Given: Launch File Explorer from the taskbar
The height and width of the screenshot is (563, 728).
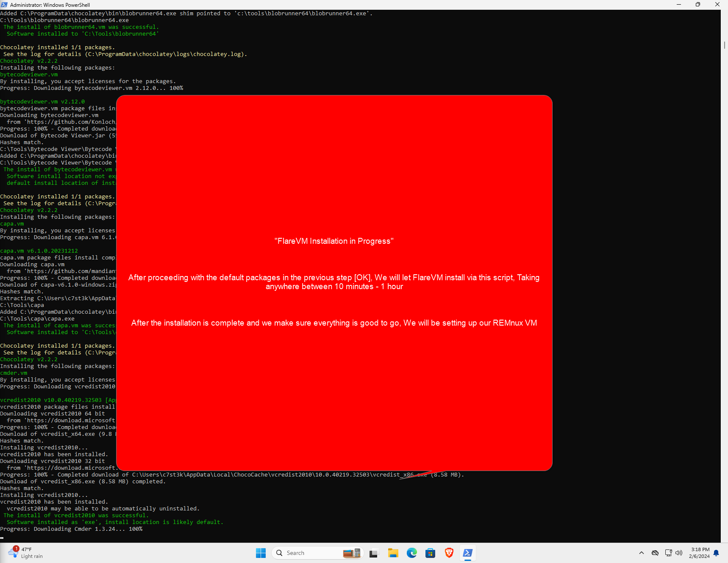Looking at the screenshot, I should tap(393, 553).
